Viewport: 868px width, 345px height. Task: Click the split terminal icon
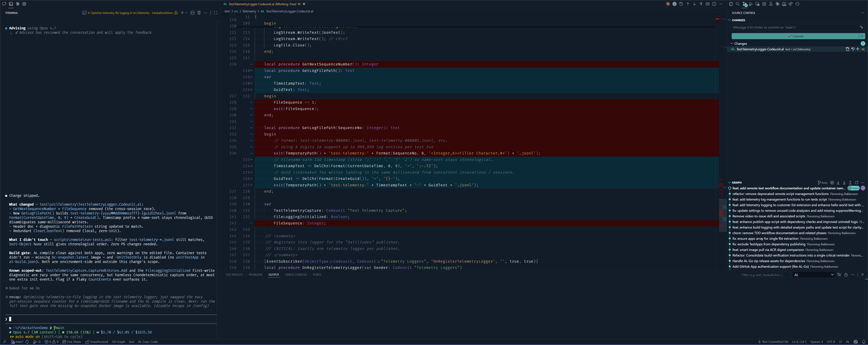pyautogui.click(x=192, y=12)
